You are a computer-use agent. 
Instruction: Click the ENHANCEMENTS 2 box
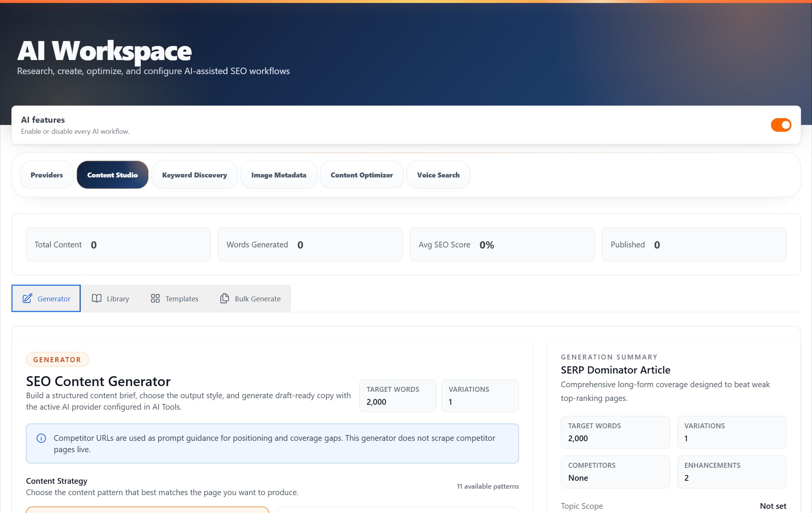click(732, 472)
